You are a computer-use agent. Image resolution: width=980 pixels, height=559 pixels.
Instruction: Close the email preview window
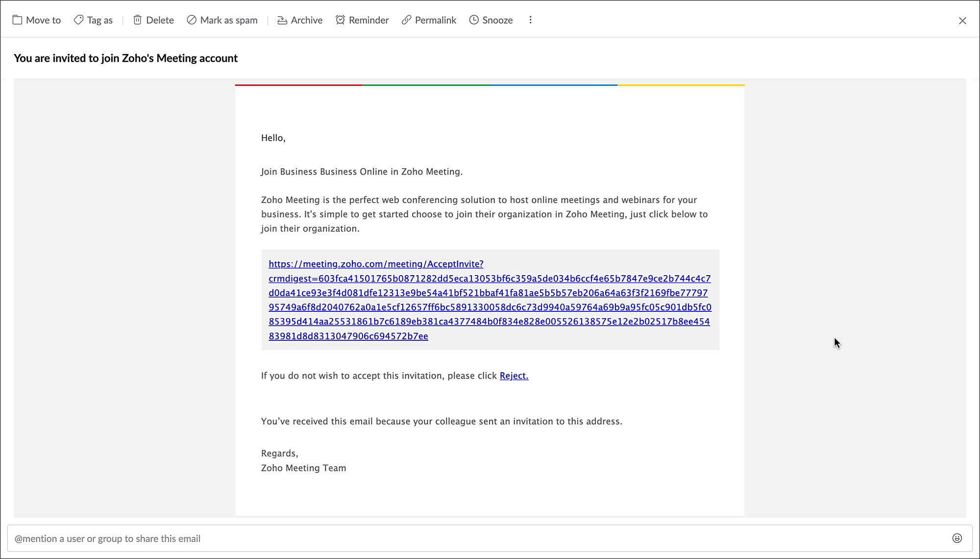(x=962, y=21)
